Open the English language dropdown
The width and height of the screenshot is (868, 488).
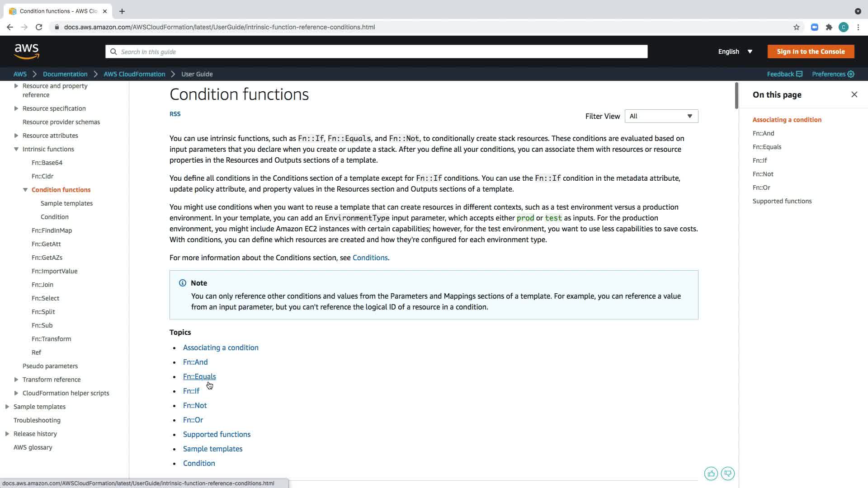[735, 52]
